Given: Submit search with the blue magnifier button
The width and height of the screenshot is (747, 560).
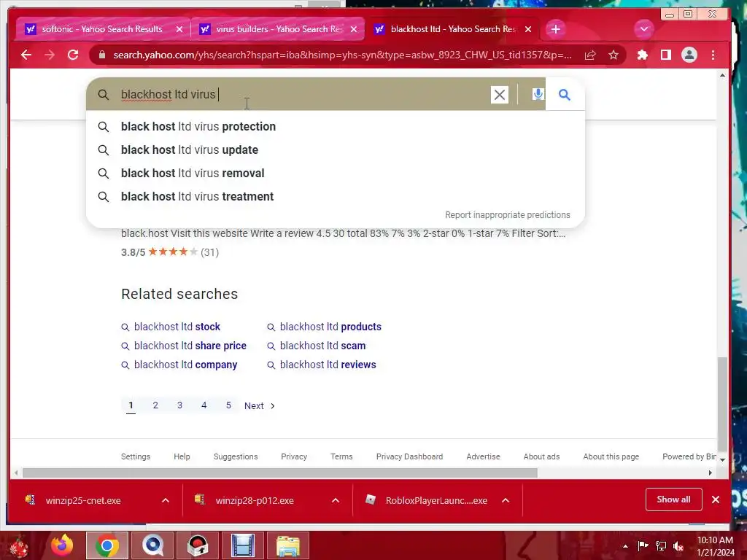Looking at the screenshot, I should pos(565,94).
